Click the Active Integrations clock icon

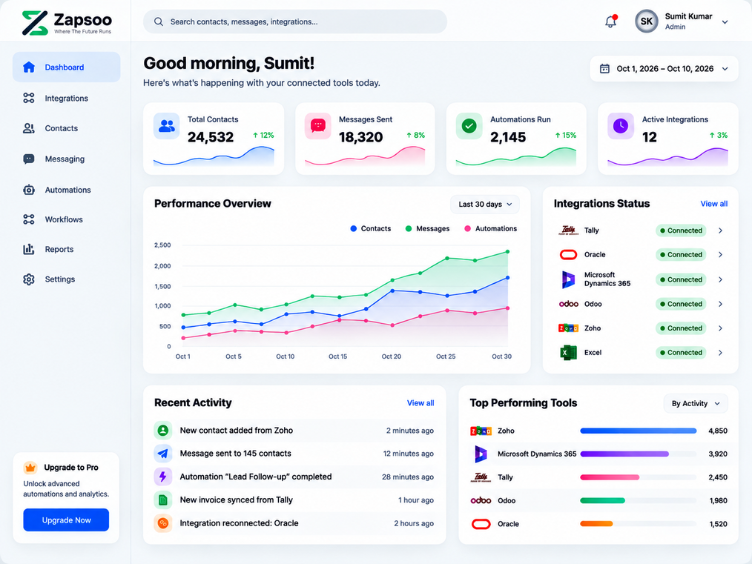click(x=621, y=126)
